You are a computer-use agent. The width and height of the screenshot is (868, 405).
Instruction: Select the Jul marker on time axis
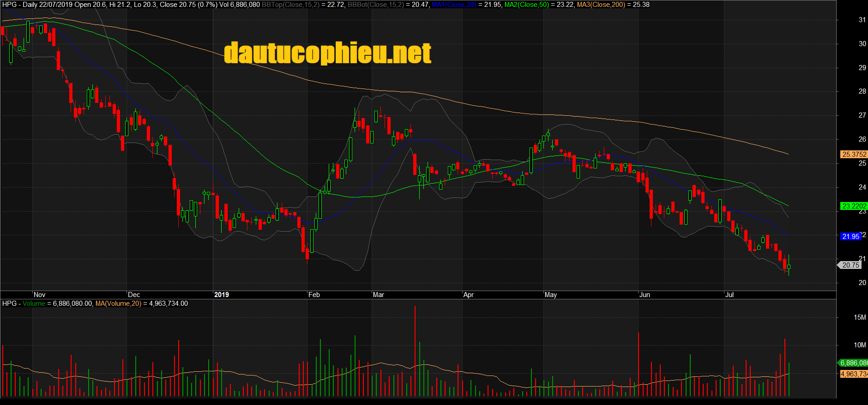click(729, 295)
